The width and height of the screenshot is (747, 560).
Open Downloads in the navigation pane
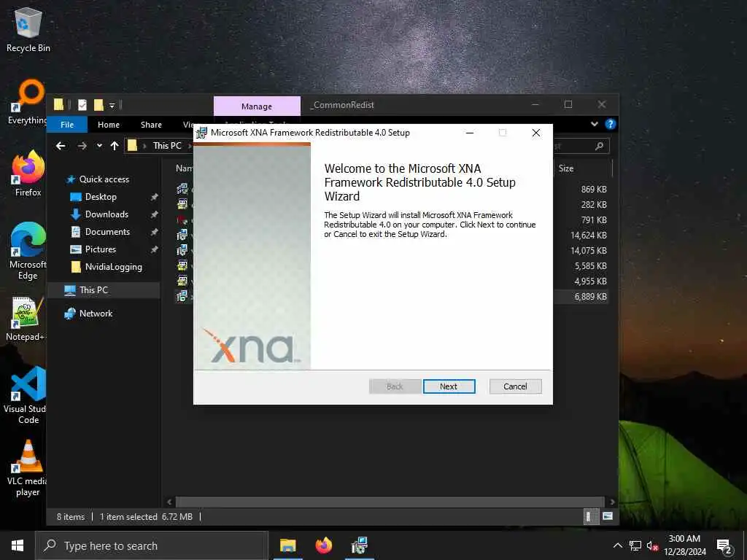pos(107,214)
